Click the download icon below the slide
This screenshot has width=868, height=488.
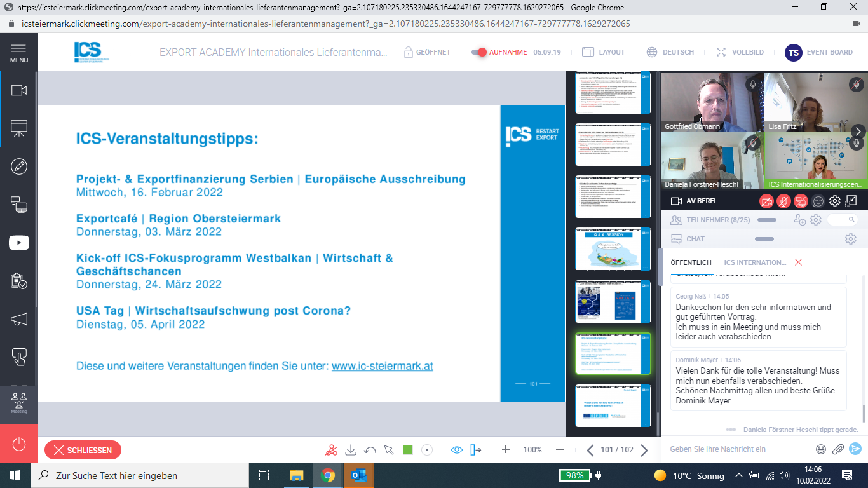click(350, 450)
